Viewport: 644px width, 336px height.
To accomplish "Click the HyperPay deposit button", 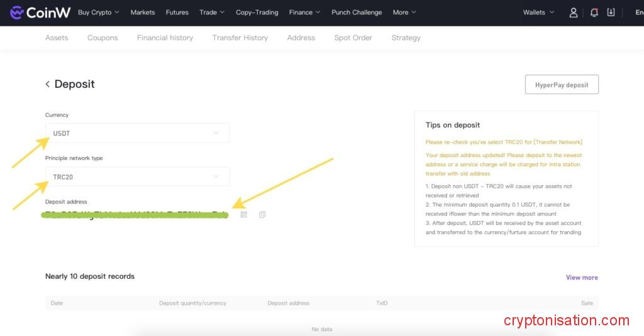I will point(562,85).
